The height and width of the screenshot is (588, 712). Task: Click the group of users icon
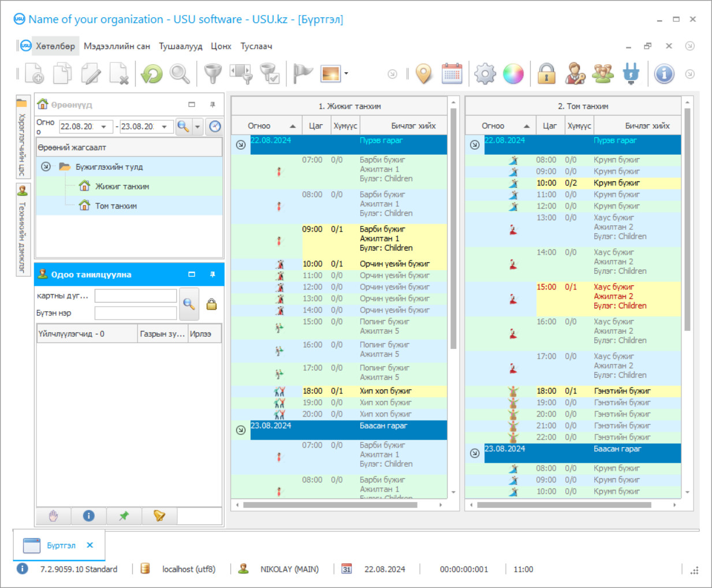[x=603, y=74]
